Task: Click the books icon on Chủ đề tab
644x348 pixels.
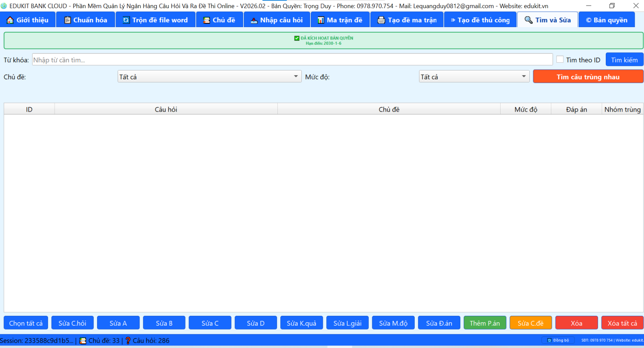Action: pyautogui.click(x=207, y=20)
